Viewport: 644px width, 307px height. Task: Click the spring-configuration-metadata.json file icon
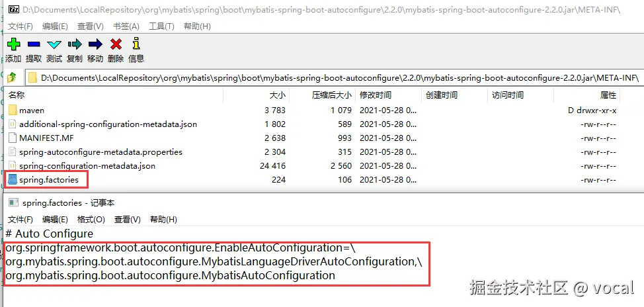[13, 166]
